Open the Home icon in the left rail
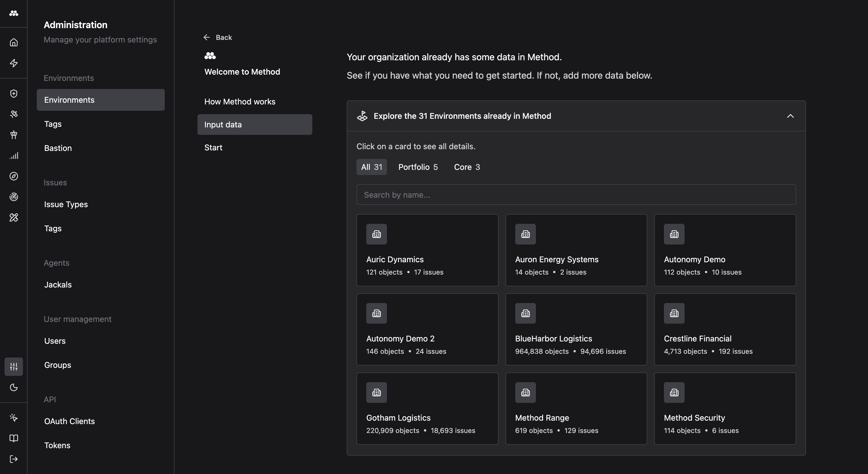Image resolution: width=868 pixels, height=474 pixels. click(x=13, y=42)
